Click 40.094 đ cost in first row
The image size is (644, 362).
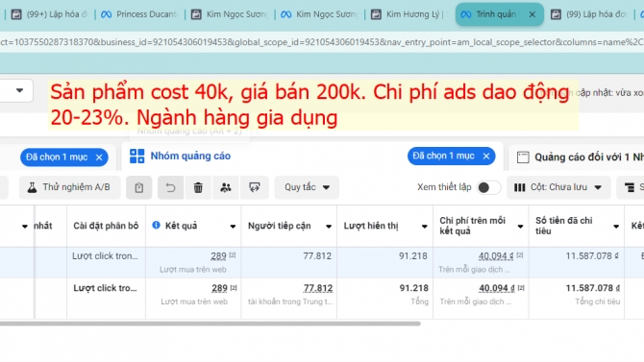pos(496,256)
